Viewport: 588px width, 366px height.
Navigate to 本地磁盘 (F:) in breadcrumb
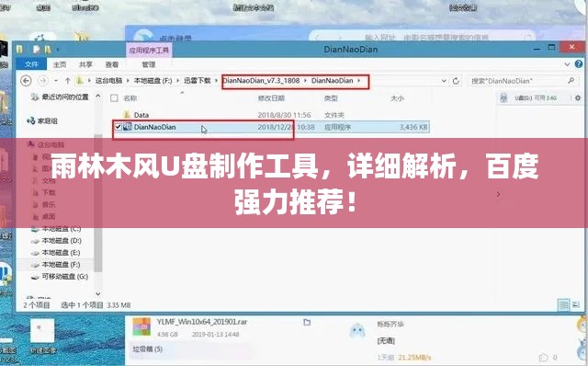153,80
